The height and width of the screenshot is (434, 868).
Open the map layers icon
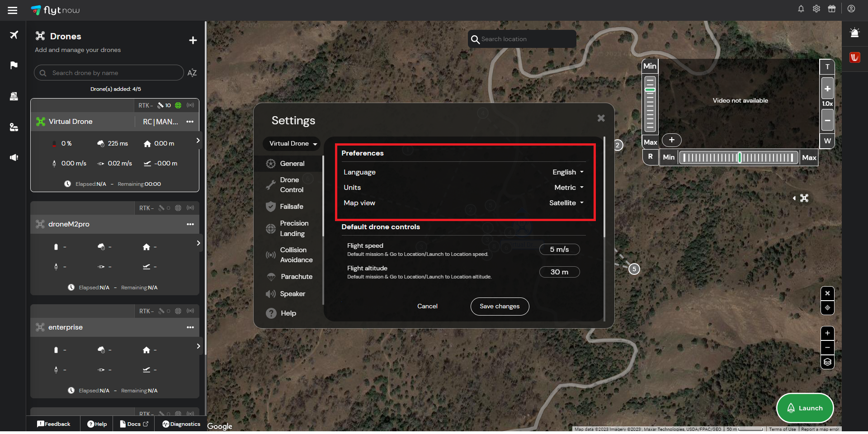pos(827,362)
